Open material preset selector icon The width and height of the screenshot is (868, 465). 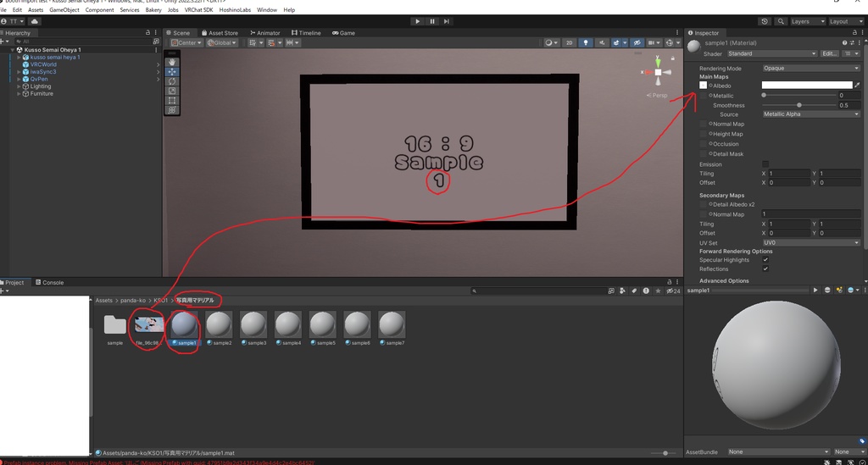click(x=853, y=42)
